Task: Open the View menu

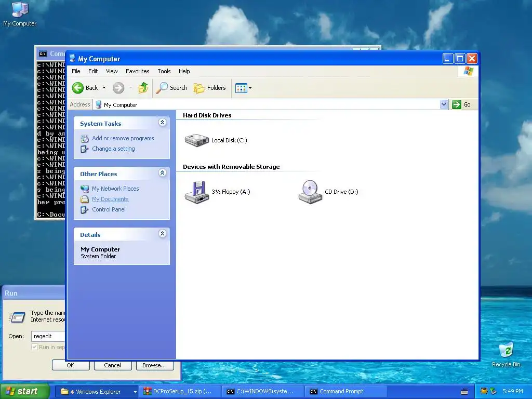Action: click(112, 71)
